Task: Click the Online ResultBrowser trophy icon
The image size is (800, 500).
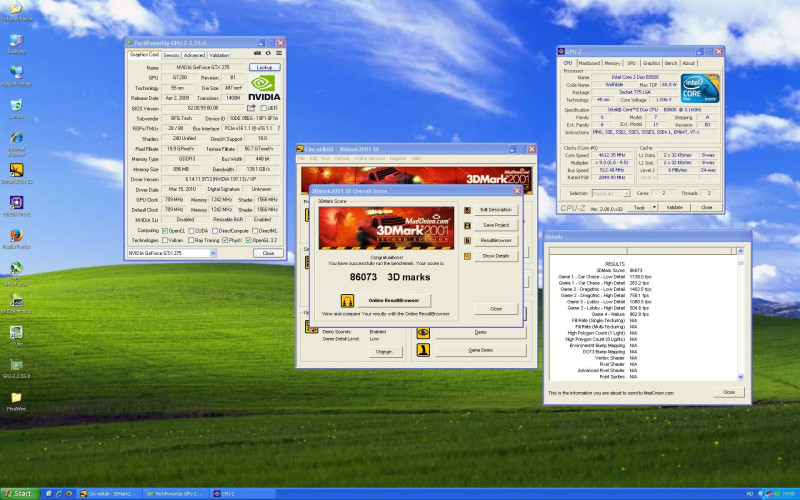Action: pos(347,301)
